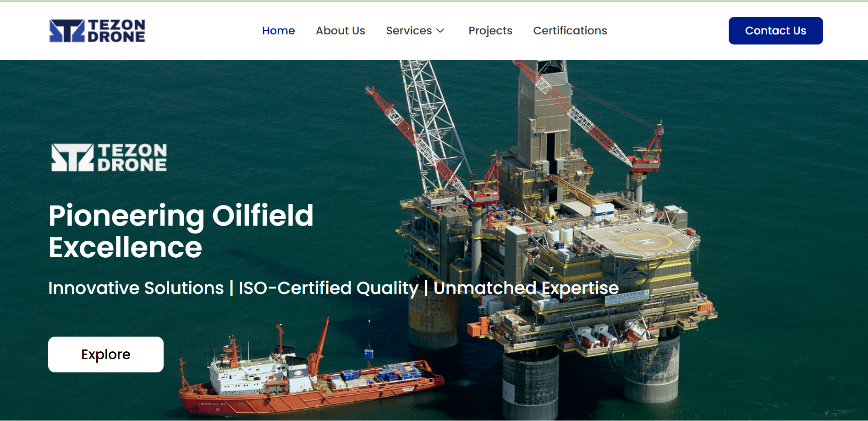Screen dimensions: 868x421
Task: Click the platform's front concrete leg
Action: (530, 385)
